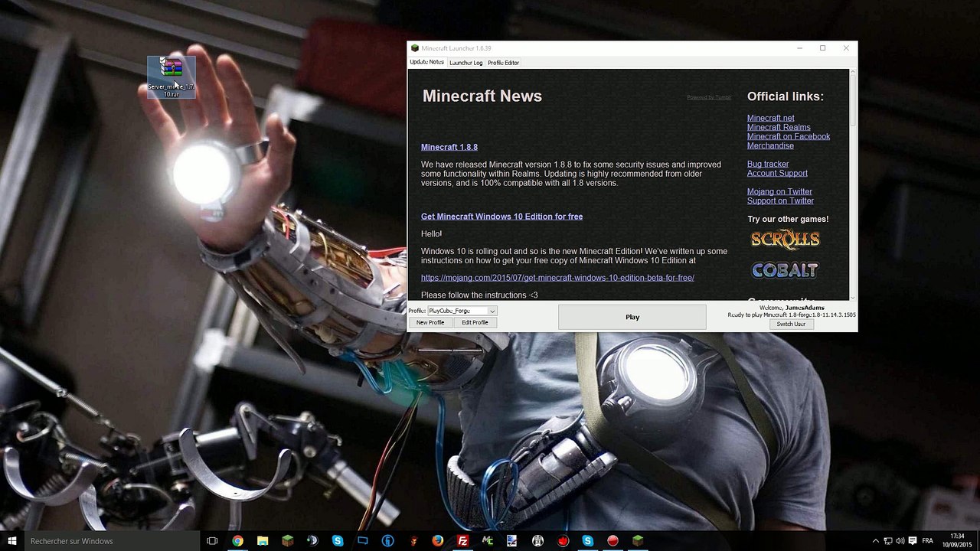Open FileZilla from the taskbar
Screen dimensions: 980x551
pos(462,541)
